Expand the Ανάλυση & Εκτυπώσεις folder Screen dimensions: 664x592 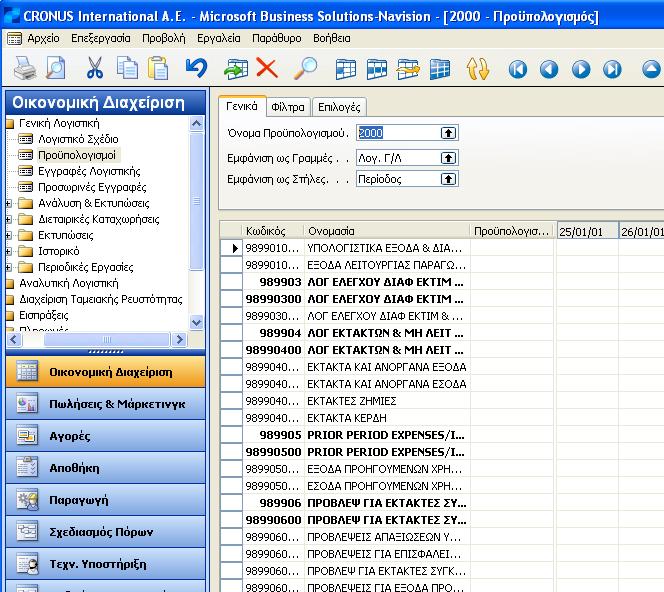click(x=8, y=204)
